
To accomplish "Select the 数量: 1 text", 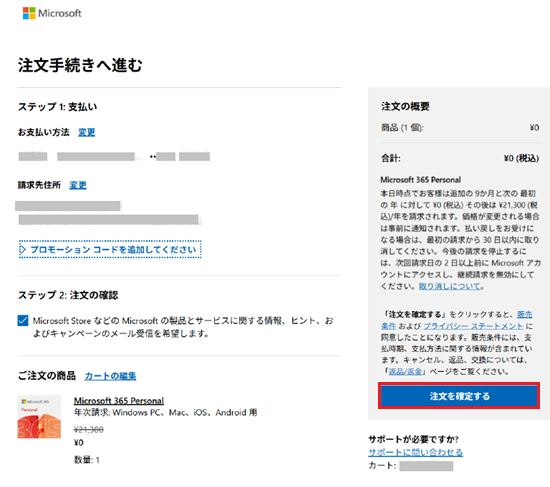I will 87,460.
